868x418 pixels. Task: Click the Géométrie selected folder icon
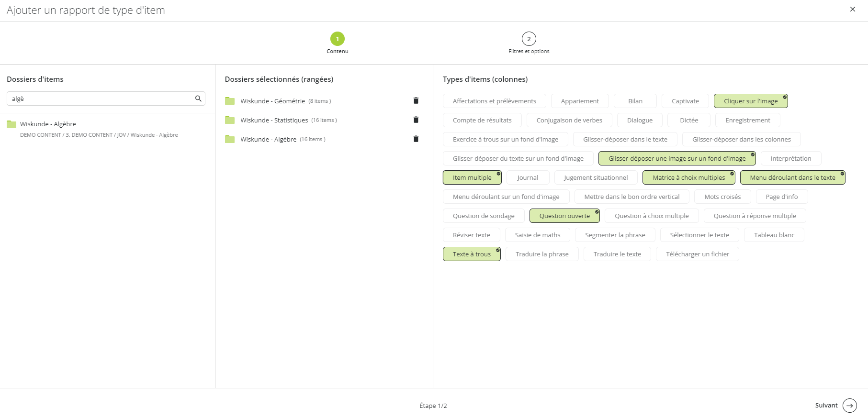coord(230,101)
